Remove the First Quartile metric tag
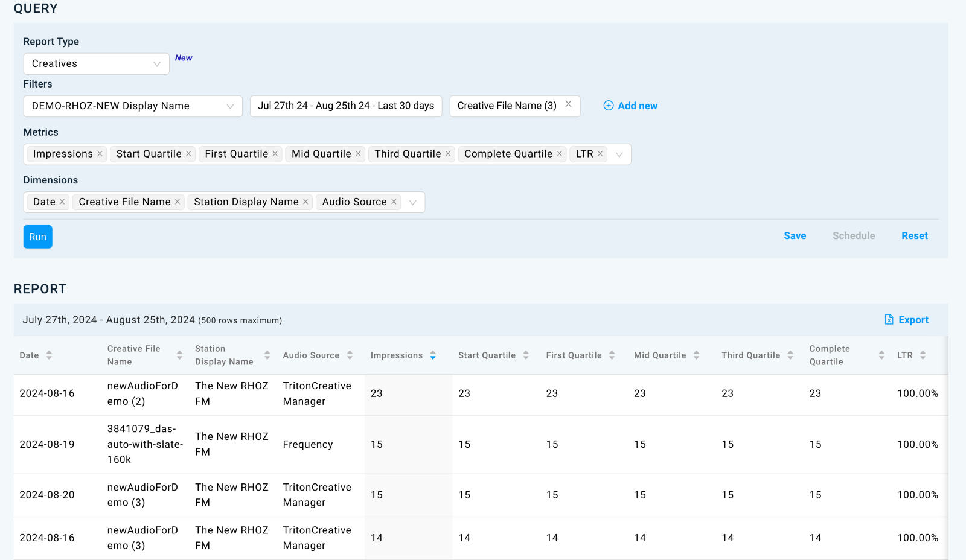This screenshot has height=560, width=966. point(275,154)
